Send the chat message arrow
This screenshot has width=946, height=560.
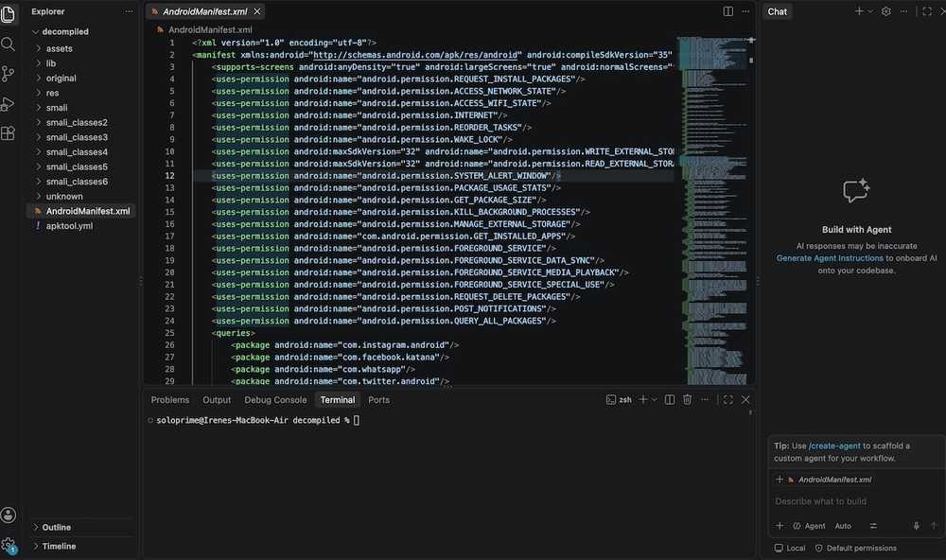pyautogui.click(x=934, y=526)
